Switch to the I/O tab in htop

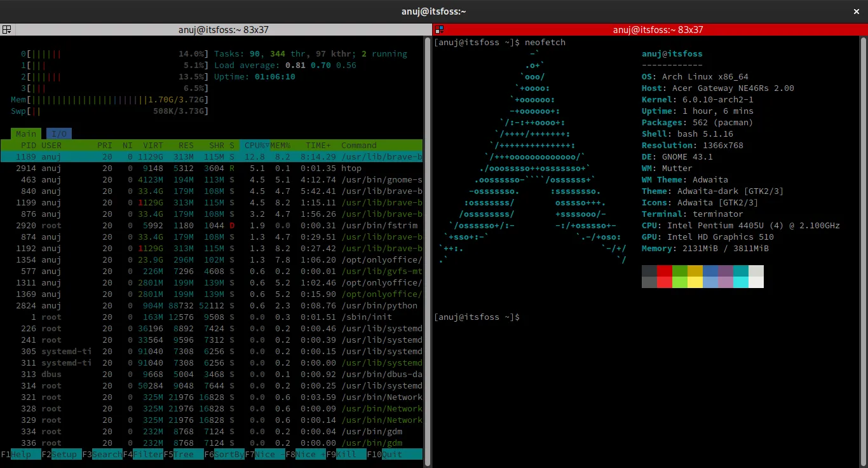(58, 134)
